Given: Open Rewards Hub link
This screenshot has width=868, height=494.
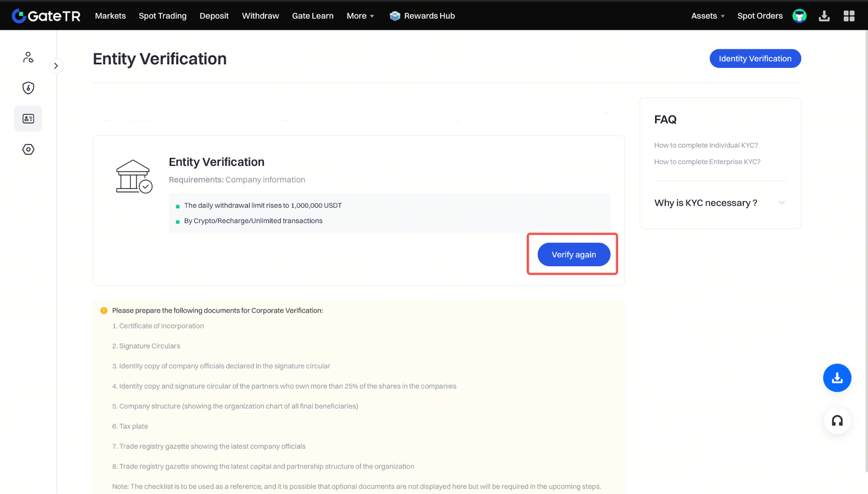Looking at the screenshot, I should click(422, 16).
